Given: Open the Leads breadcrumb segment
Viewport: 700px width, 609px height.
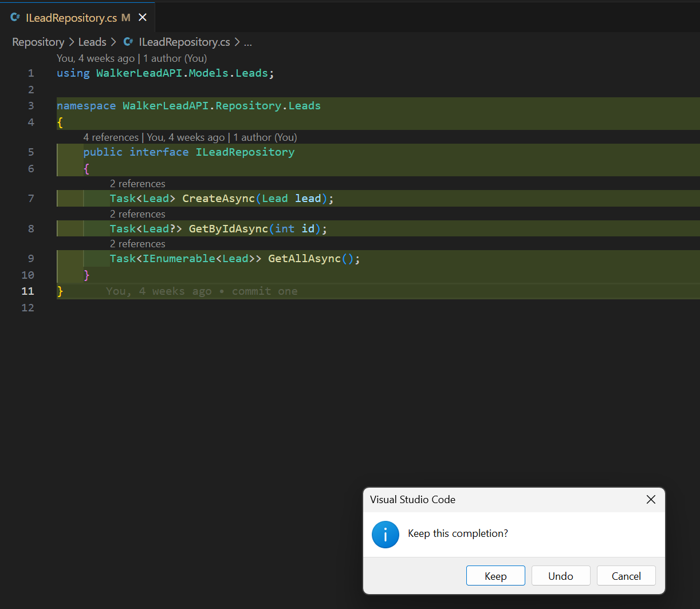Looking at the screenshot, I should pyautogui.click(x=92, y=42).
